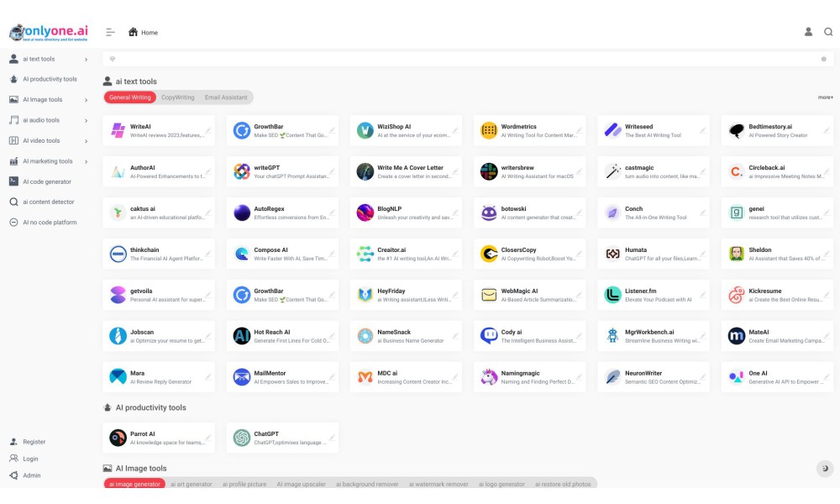Open AI code generator in sidebar
The width and height of the screenshot is (840, 504).
(x=45, y=181)
